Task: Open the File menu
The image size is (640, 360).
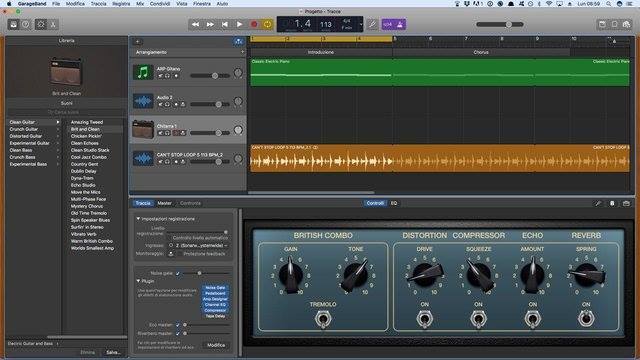Action: [56, 4]
